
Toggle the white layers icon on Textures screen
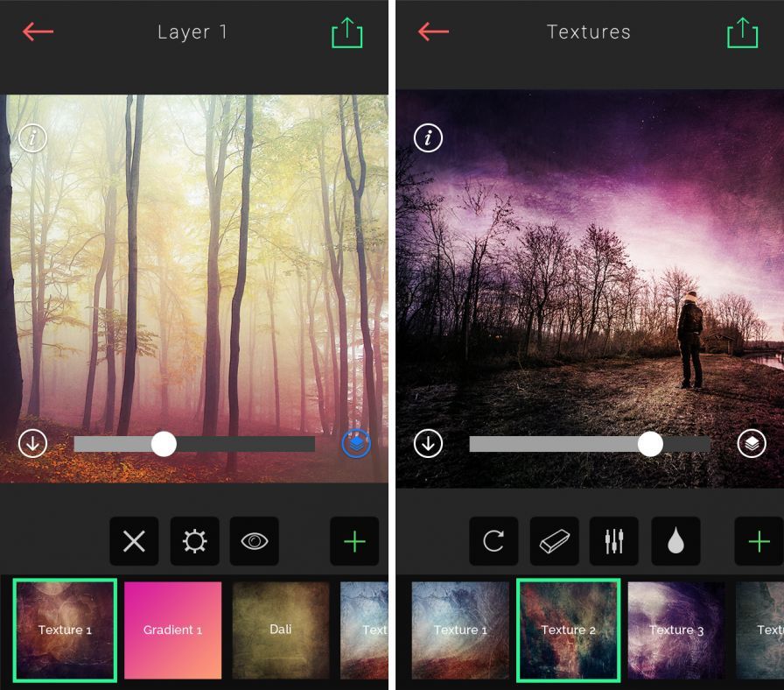(752, 444)
